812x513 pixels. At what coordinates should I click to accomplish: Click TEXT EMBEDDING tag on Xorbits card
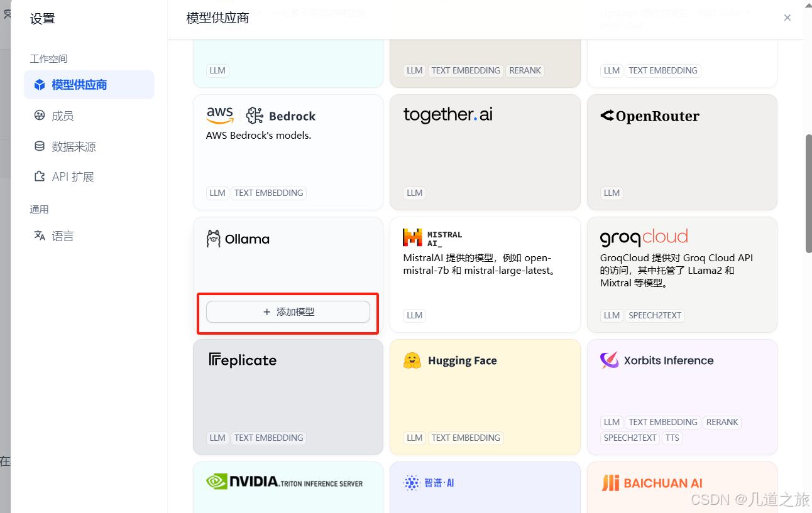663,422
